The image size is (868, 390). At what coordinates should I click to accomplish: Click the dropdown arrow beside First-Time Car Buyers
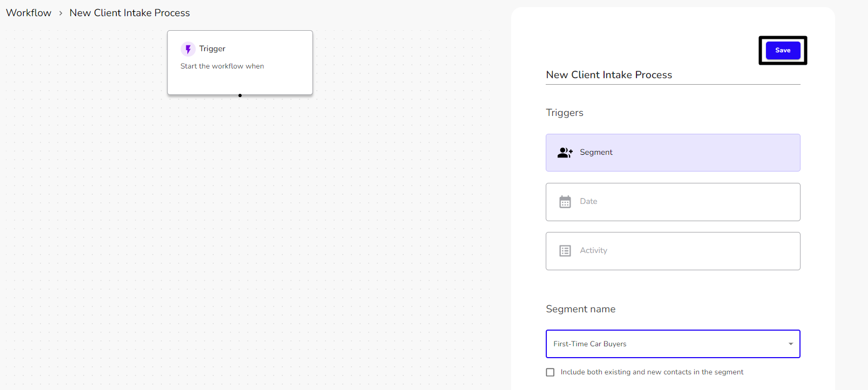[x=790, y=344]
